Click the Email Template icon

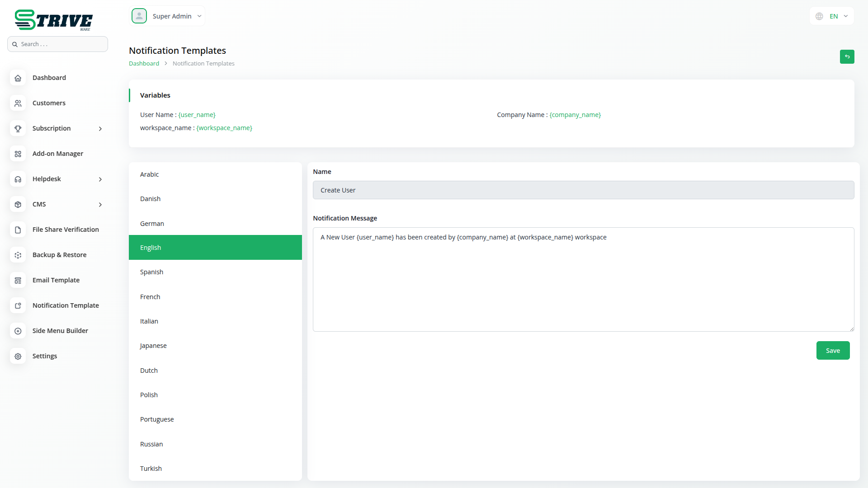[x=18, y=280]
